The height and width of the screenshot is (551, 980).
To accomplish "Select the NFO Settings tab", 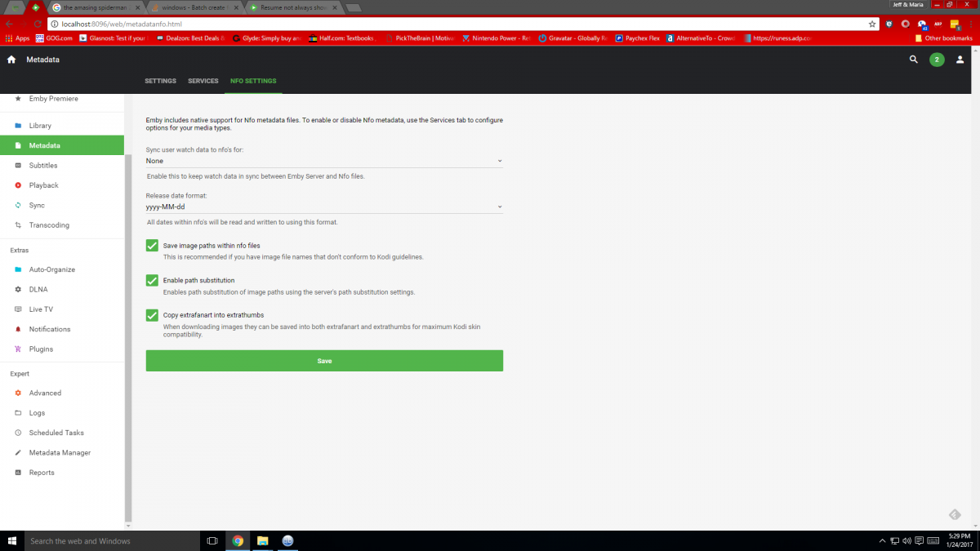I will coord(253,81).
